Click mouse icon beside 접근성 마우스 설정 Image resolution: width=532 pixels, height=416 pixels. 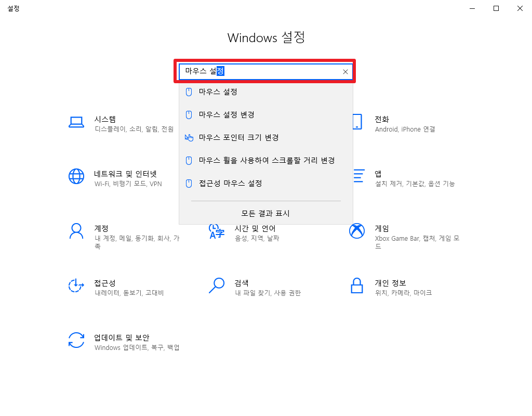189,184
